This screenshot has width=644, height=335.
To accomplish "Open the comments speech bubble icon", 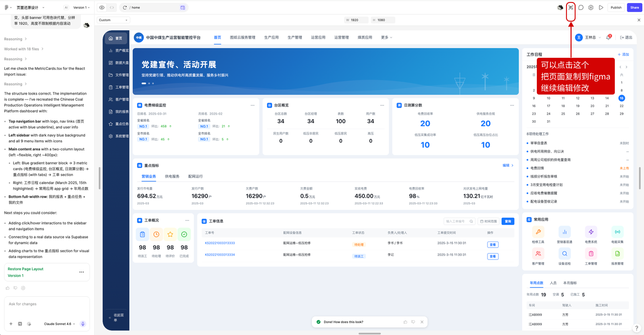I will coord(581,8).
